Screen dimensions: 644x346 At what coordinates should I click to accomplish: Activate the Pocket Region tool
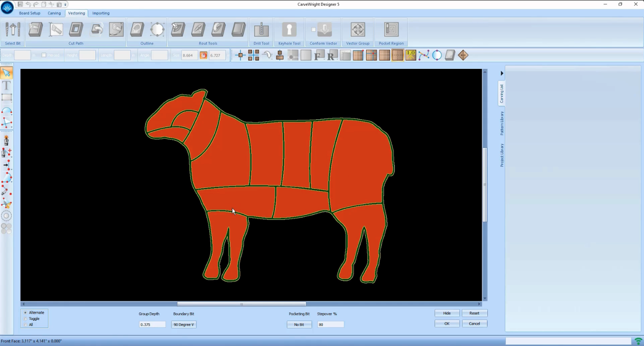(391, 30)
